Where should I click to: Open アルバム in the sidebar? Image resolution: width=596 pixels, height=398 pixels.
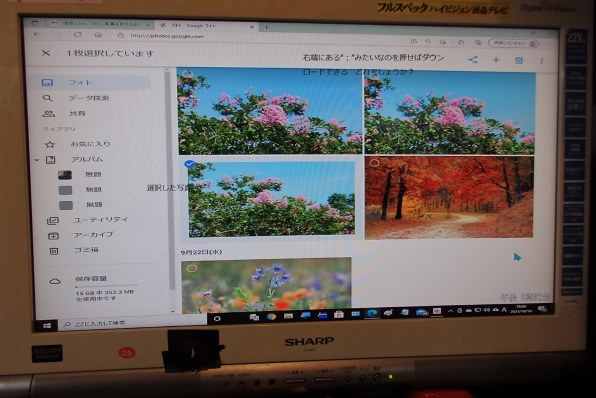pos(87,159)
